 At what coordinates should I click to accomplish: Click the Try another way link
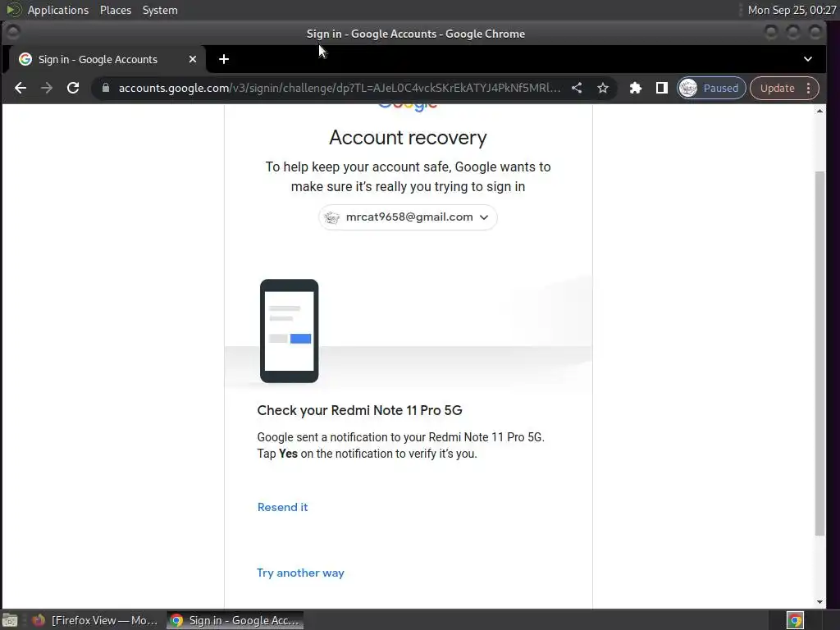coord(300,573)
